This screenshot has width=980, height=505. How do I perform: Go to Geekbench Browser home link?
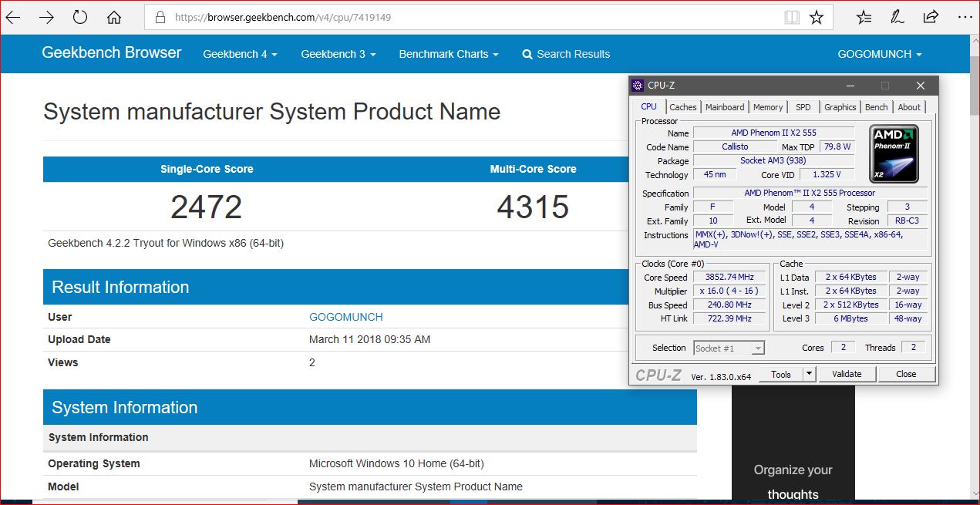pyautogui.click(x=112, y=53)
